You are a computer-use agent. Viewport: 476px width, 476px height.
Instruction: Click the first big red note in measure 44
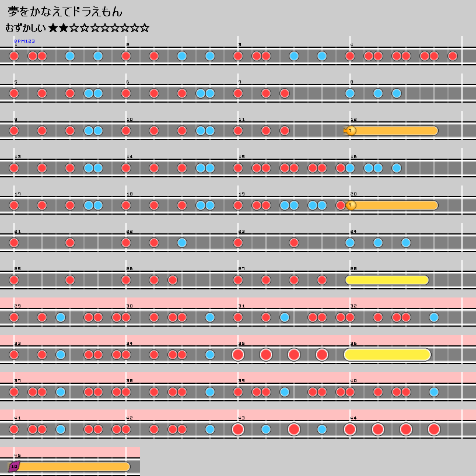[350, 429]
